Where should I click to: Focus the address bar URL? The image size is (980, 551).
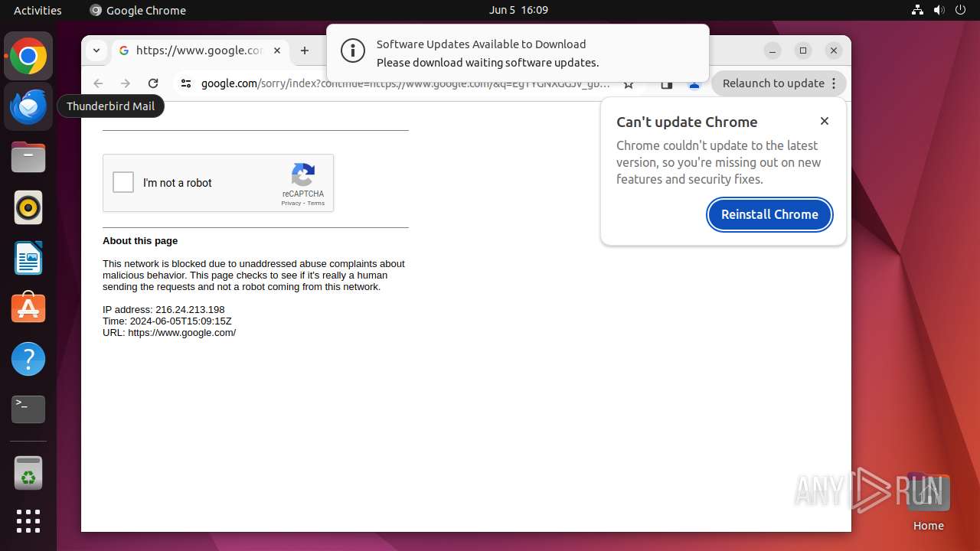406,83
